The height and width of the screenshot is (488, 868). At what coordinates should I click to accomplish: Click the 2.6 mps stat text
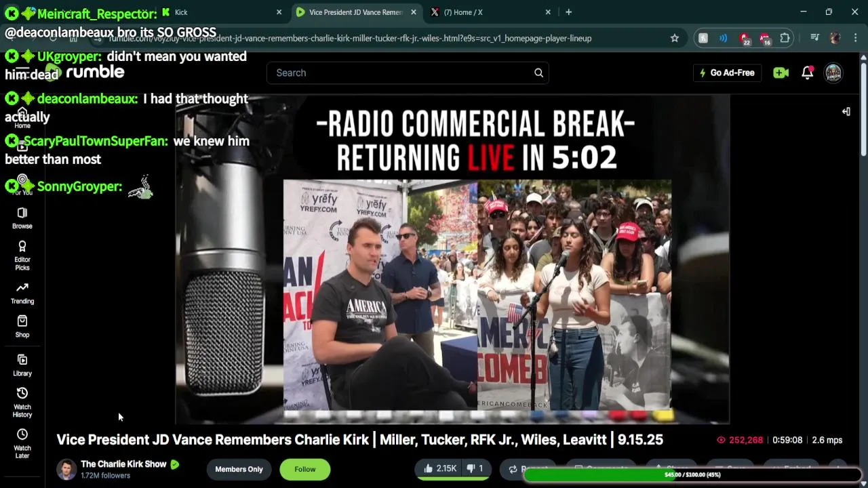tap(827, 440)
